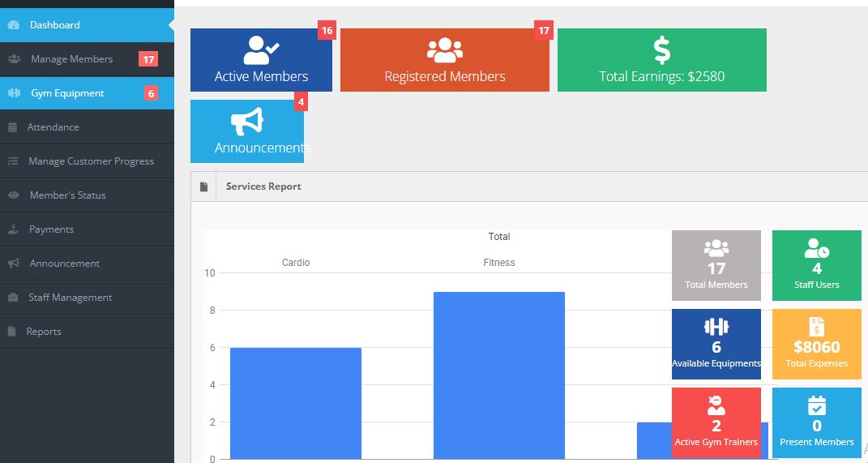Image resolution: width=868 pixels, height=463 pixels.
Task: Click the 'Active Gym Trainers' card label
Action: click(716, 442)
